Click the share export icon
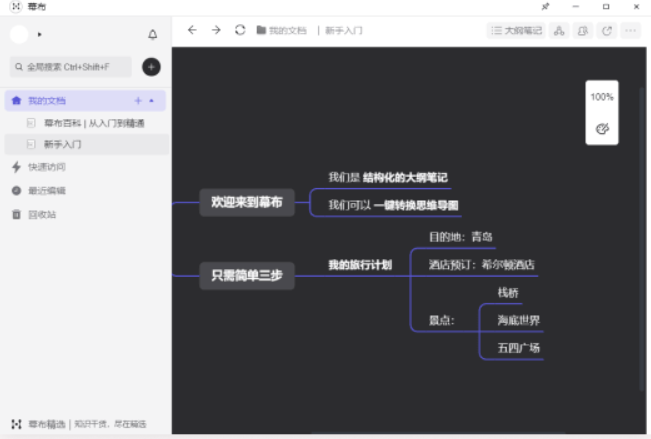The height and width of the screenshot is (439, 651). tap(607, 31)
